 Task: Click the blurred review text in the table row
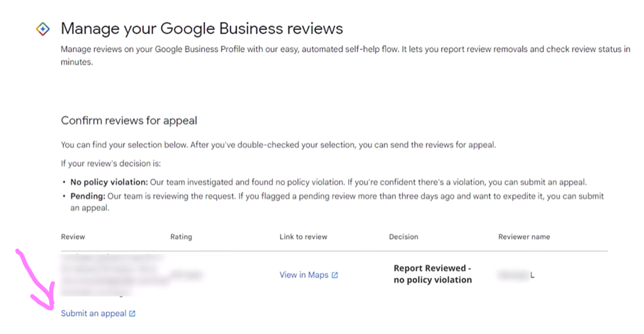click(x=111, y=275)
